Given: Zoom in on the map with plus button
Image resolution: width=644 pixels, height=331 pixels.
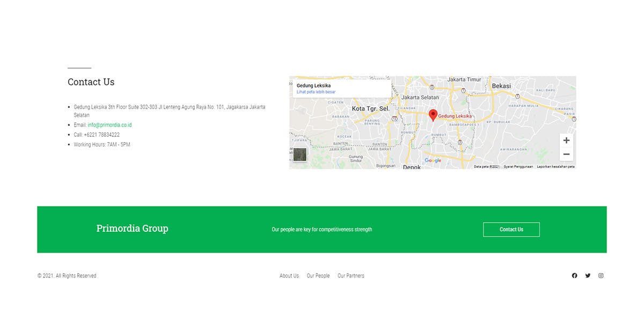Looking at the screenshot, I should (566, 141).
